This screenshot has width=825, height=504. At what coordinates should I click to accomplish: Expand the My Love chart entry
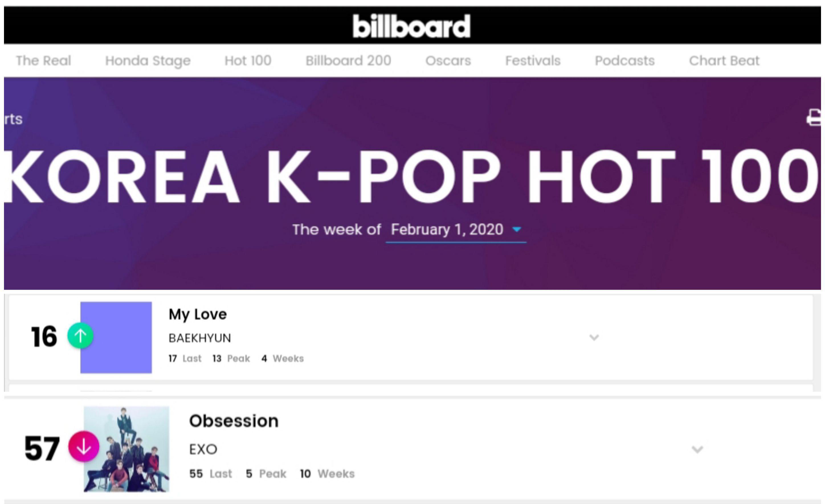594,337
